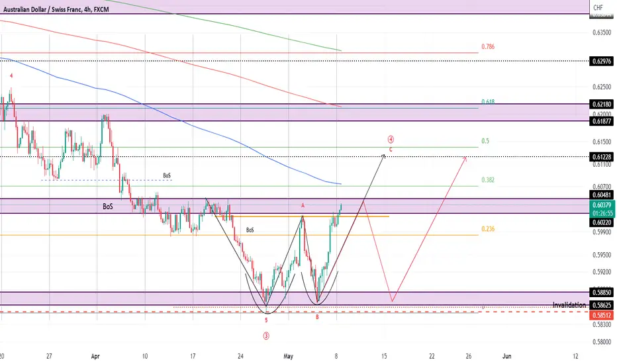Image resolution: width=617 pixels, height=364 pixels.
Task: Click the red wave A label
Action: coord(303,205)
